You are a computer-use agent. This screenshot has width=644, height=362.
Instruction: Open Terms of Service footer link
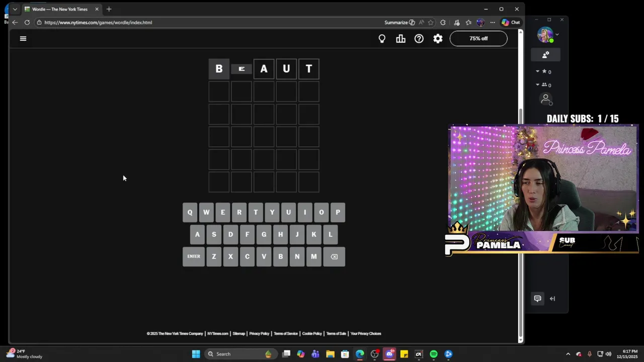click(286, 334)
